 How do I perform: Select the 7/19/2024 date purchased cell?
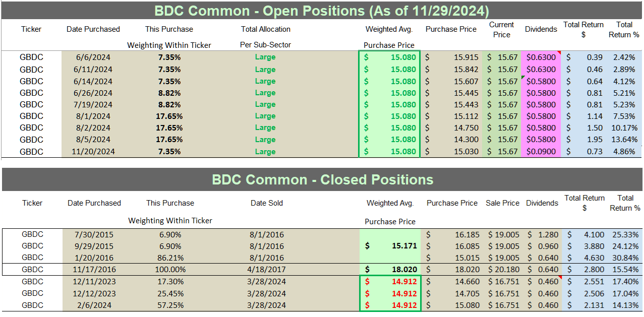click(x=93, y=104)
